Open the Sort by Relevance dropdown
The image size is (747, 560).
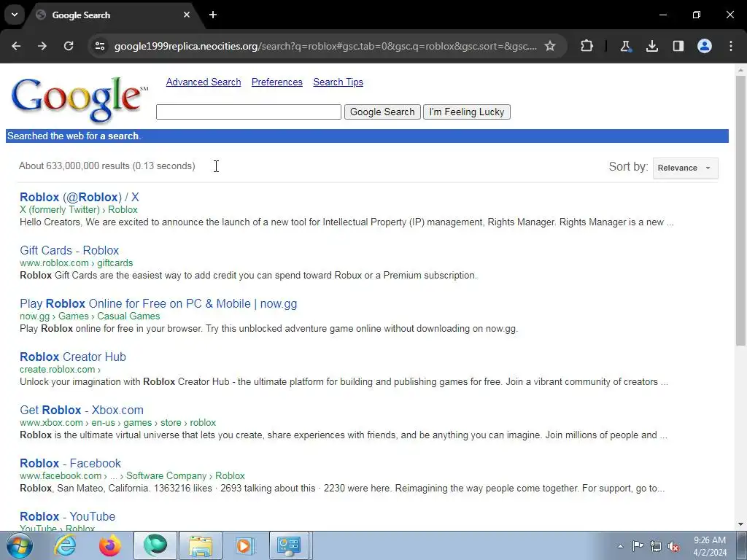[685, 168]
